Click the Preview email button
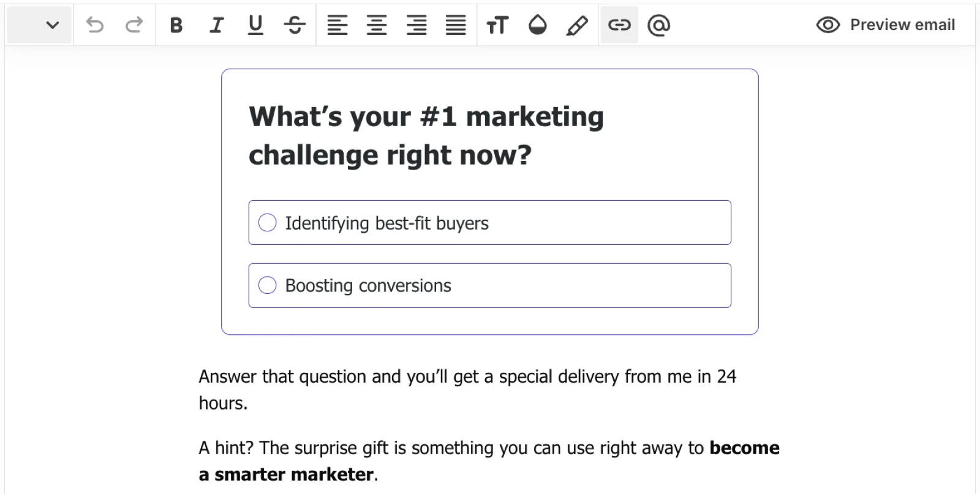The width and height of the screenshot is (980, 494). tap(886, 25)
